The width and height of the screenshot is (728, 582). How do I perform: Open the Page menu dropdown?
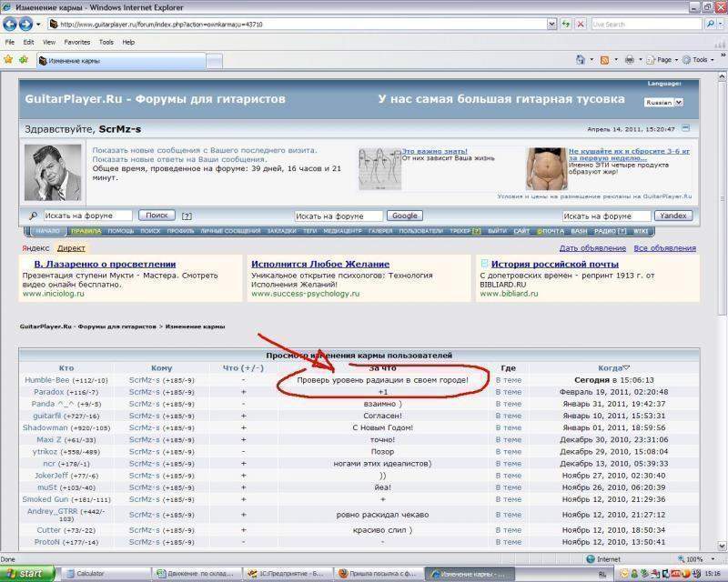(x=666, y=60)
